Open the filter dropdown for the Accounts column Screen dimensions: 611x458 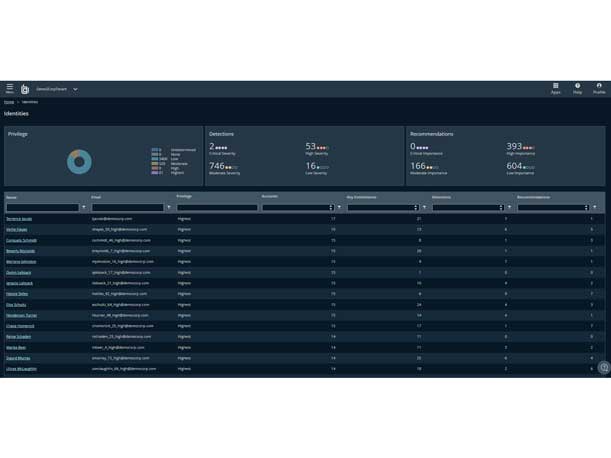coord(340,208)
